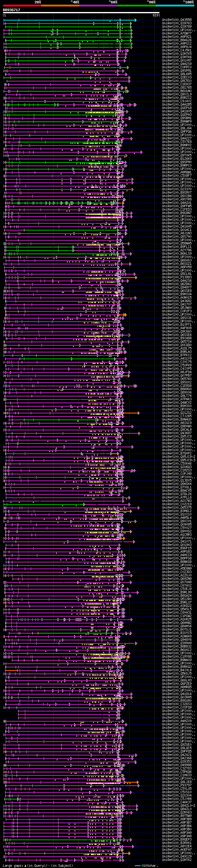Select hit label UniRef100_Q5CLM1
Viewport: 197px width, 868px height.
pos(177,274)
